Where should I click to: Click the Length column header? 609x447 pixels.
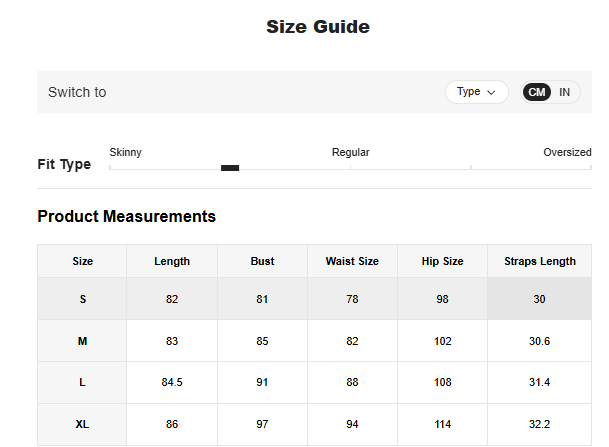point(172,261)
